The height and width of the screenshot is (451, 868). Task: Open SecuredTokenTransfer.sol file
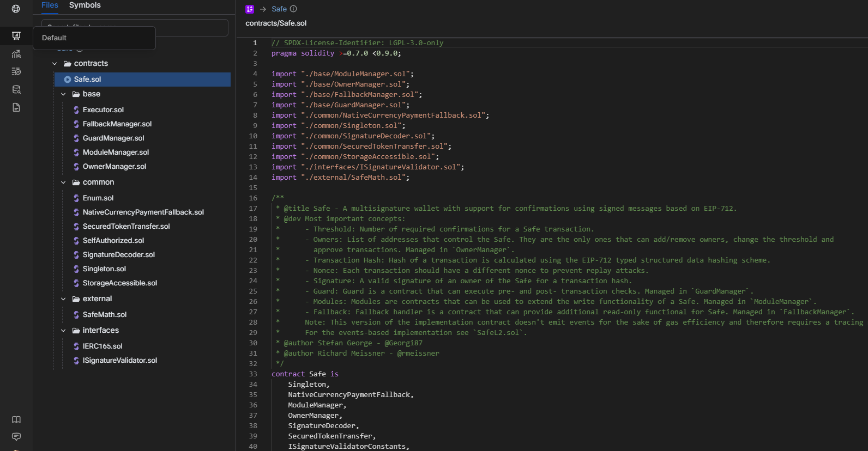(126, 227)
